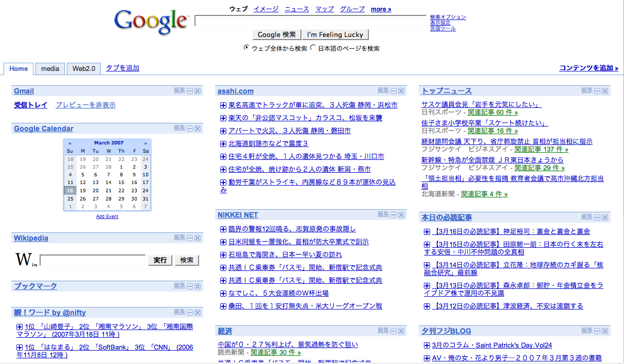
Task: Collapse the Google Calendar gadget
Action: click(x=190, y=129)
